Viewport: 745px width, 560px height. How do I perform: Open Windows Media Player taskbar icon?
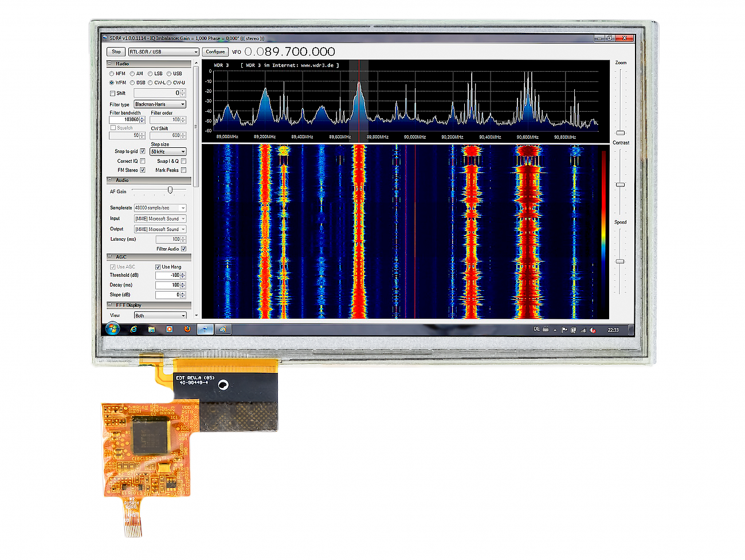click(169, 330)
